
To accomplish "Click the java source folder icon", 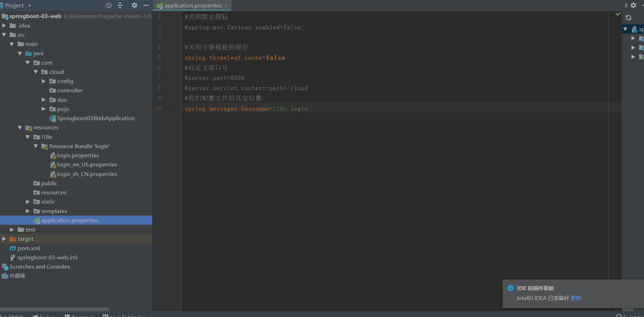I will [29, 53].
